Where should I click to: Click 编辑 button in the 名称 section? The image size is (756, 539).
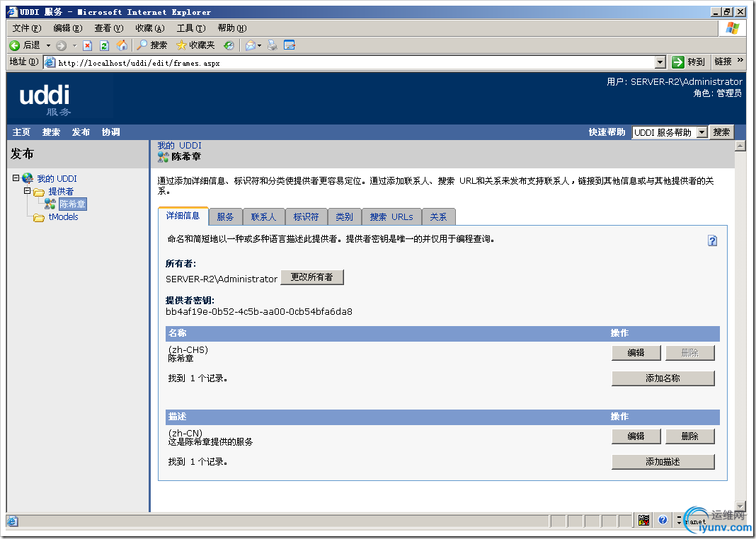[636, 352]
